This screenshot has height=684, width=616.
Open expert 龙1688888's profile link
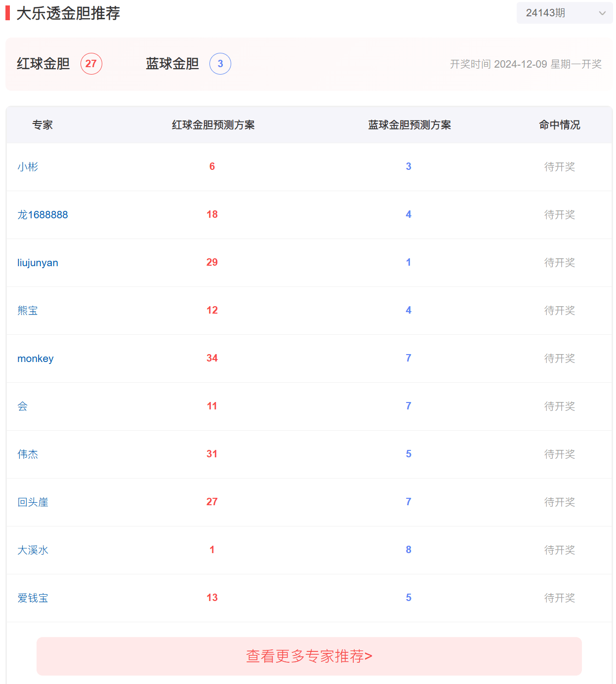(x=42, y=215)
